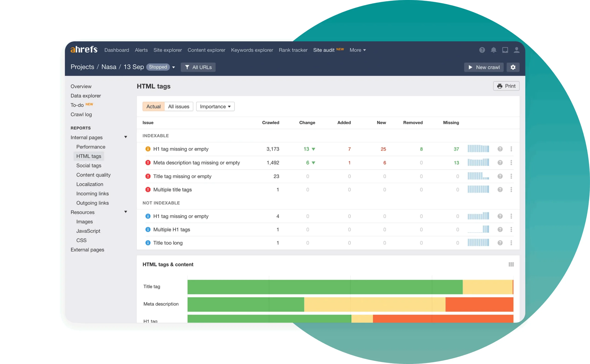Open three-dot menu for Multiple title tags row

point(511,190)
